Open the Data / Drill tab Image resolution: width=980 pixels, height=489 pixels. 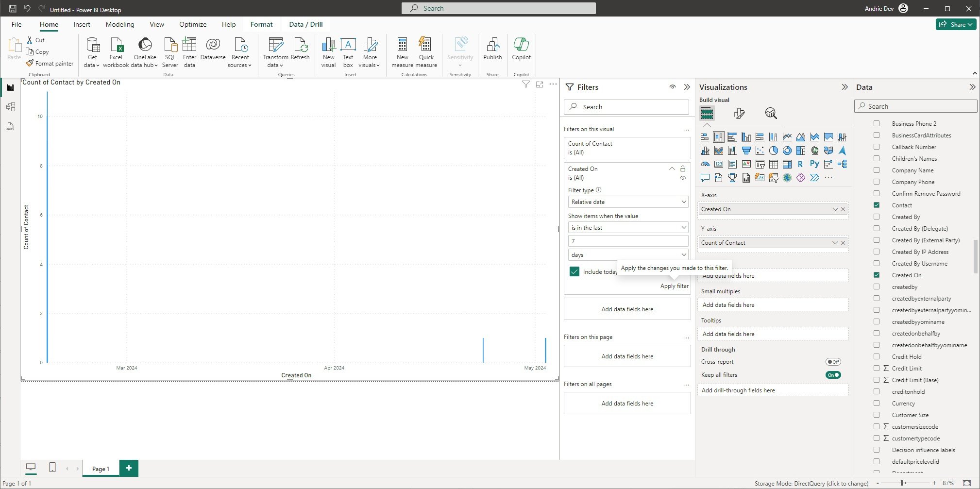(306, 24)
